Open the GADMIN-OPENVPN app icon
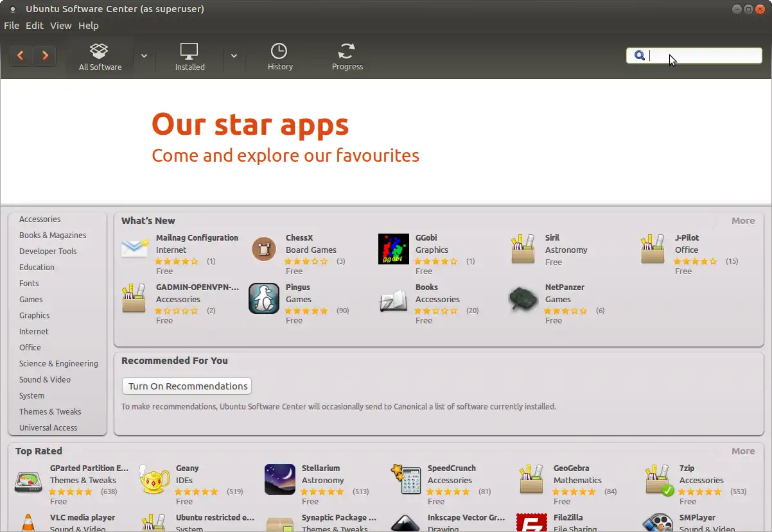This screenshot has width=772, height=532. 134,298
